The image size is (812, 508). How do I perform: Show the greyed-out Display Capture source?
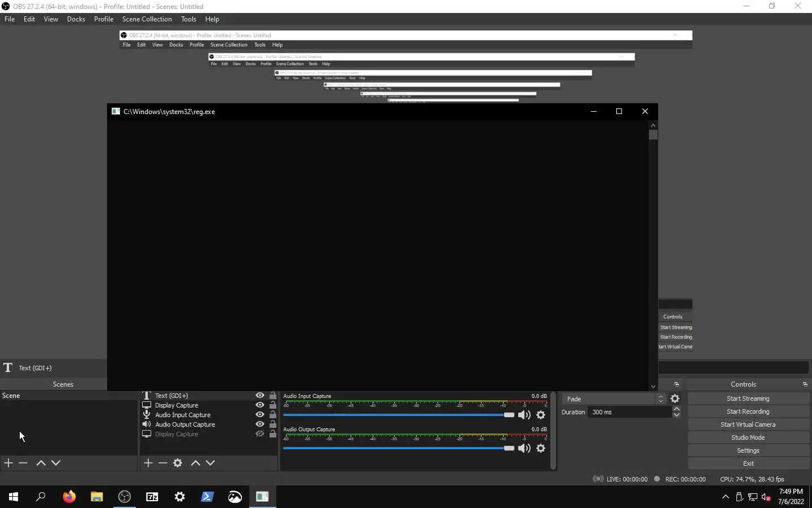pyautogui.click(x=260, y=434)
